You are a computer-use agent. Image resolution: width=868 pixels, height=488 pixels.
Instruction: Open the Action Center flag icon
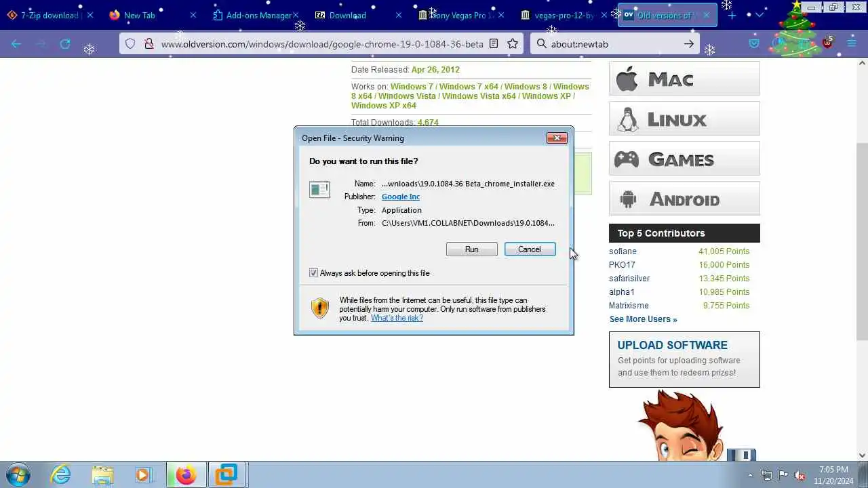[x=783, y=475]
